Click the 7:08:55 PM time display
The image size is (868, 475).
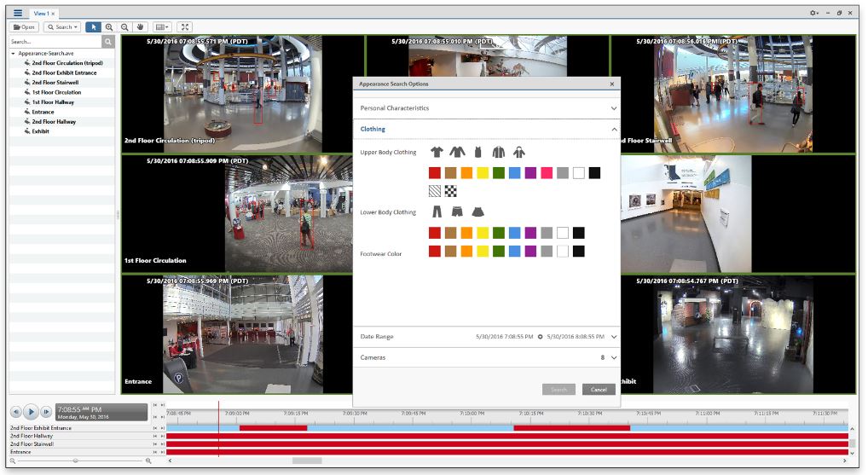click(x=101, y=412)
